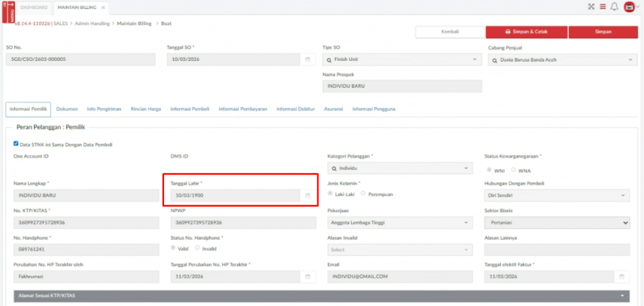Switch to the Rincian Harga tab
644x306 pixels.
pos(145,109)
